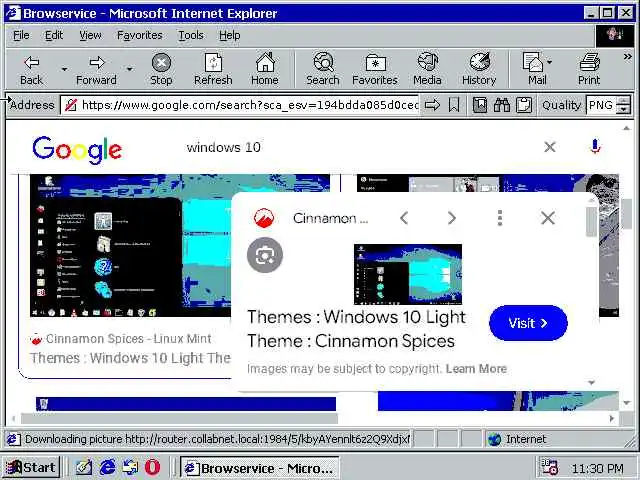Image resolution: width=640 pixels, height=480 pixels.
Task: Click the horizontal scrollbar thumb
Action: 180,418
